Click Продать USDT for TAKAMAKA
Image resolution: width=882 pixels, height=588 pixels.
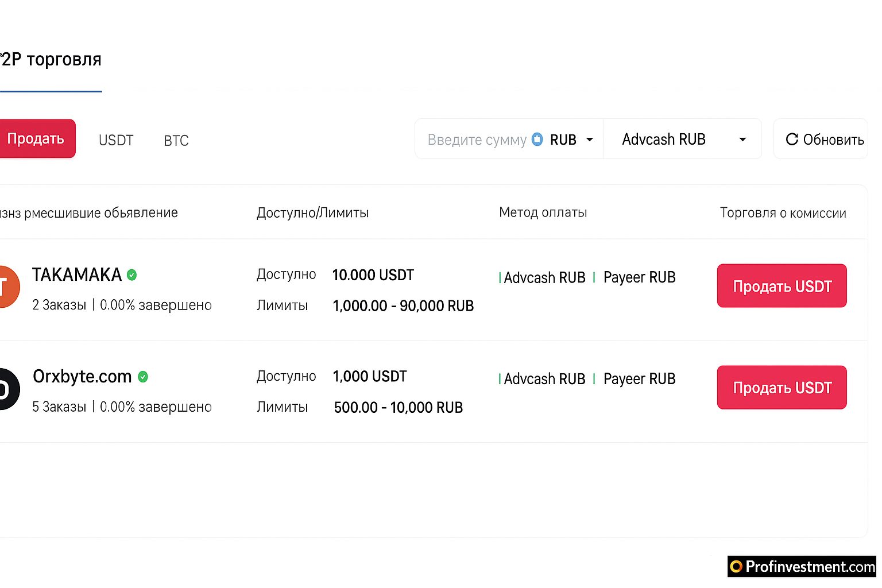click(x=782, y=286)
